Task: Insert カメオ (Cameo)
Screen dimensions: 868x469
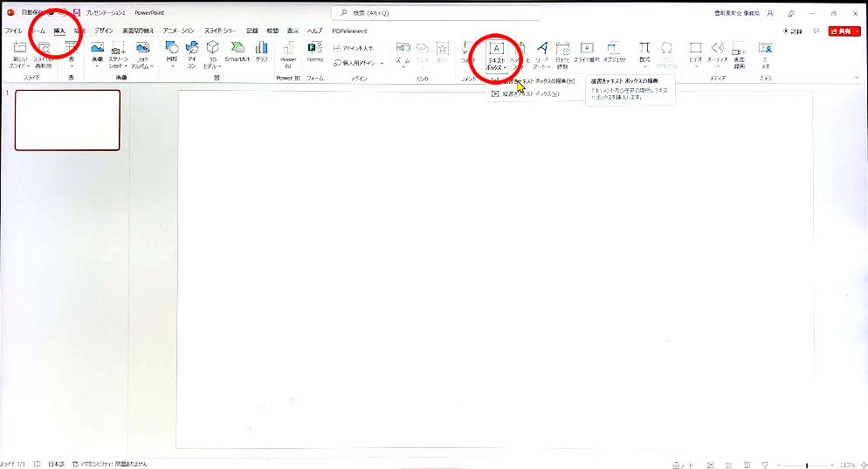Action: (766, 55)
